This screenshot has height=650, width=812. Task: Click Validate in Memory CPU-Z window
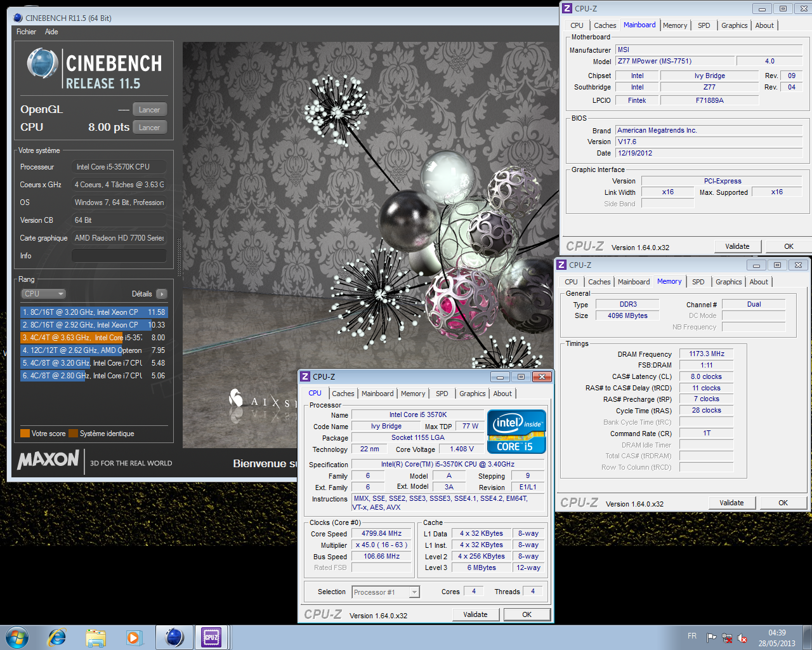[x=731, y=503]
